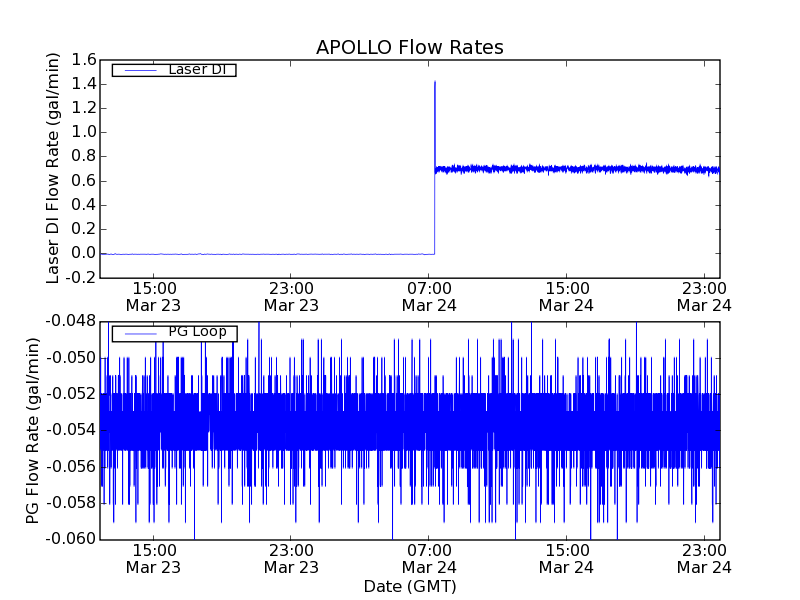800x600 pixels.
Task: Click the blue line sample in Laser DI legend
Action: click(138, 70)
